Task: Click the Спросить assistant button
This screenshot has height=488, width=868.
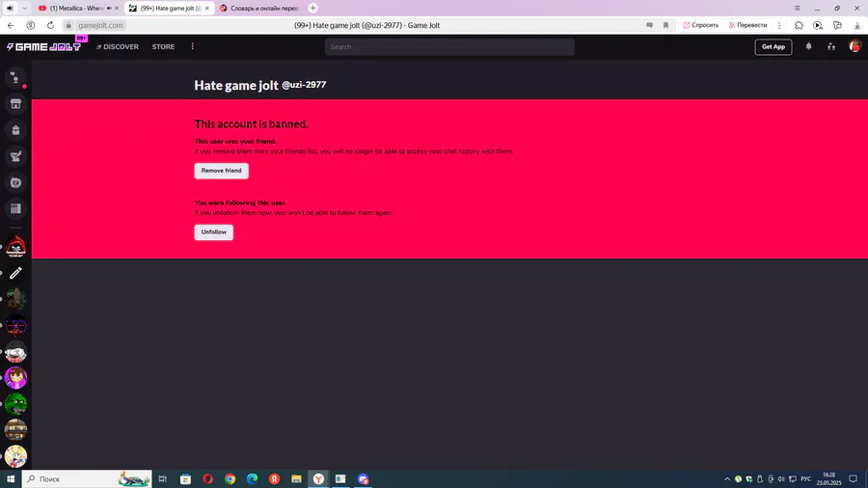Action: 701,25
